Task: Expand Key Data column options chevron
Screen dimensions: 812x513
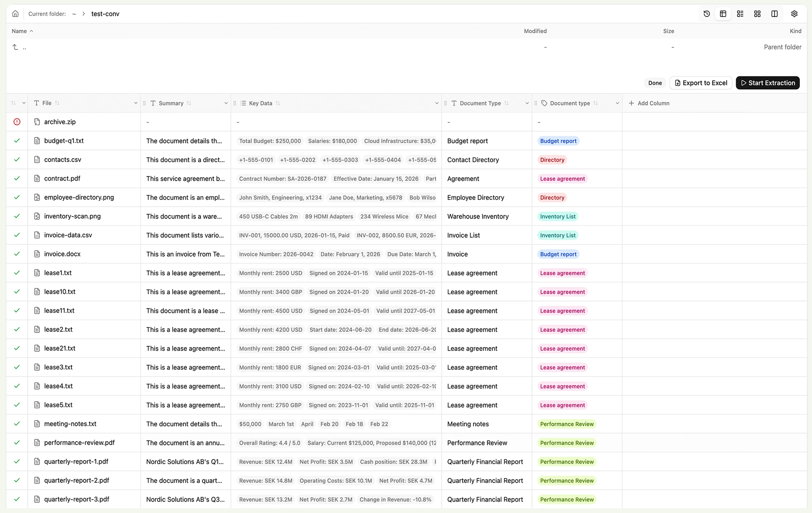Action: pos(437,103)
